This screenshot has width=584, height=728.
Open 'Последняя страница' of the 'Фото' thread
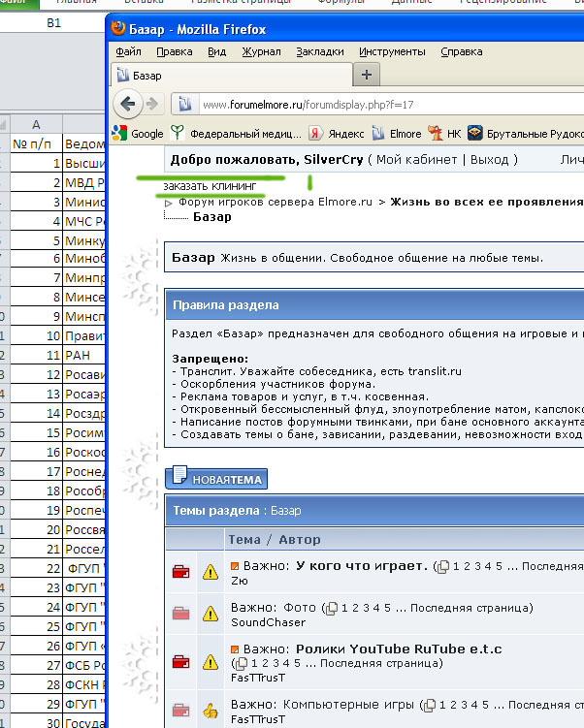469,608
